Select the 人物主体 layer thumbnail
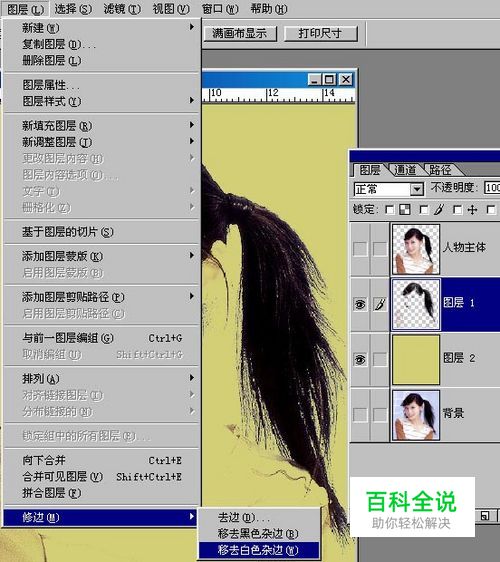This screenshot has width=500, height=562. (416, 249)
